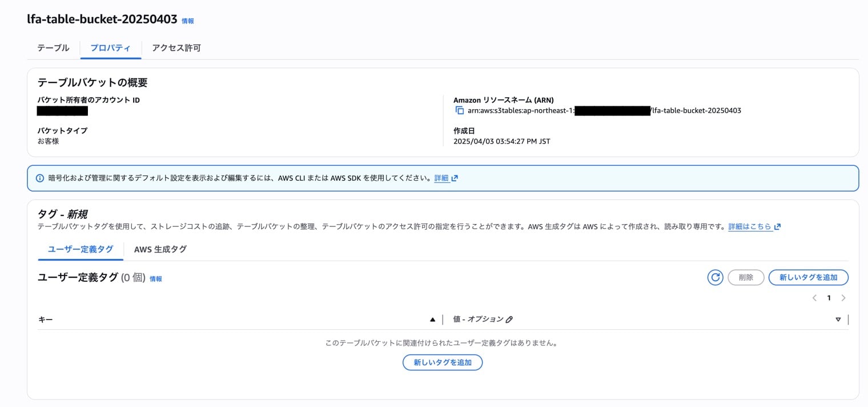
Task: Click the next page chevron in tag pagination
Action: coord(843,298)
